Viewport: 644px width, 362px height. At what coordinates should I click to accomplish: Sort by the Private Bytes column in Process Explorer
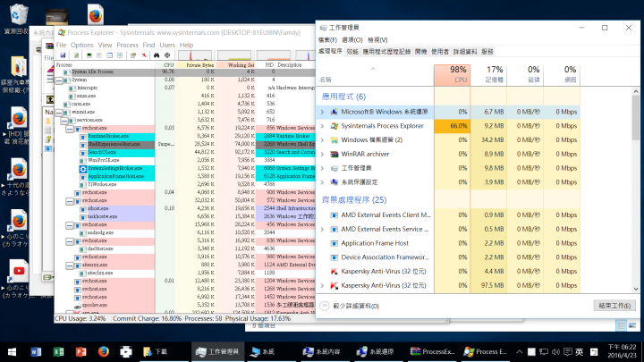point(196,65)
